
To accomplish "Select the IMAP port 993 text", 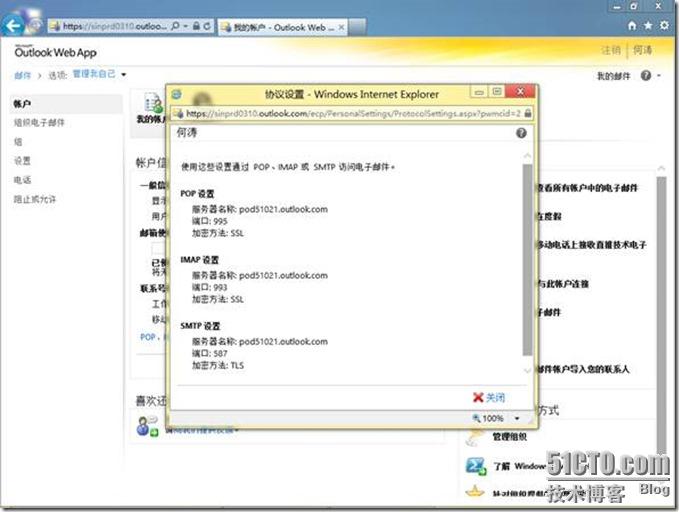I will tap(220, 288).
